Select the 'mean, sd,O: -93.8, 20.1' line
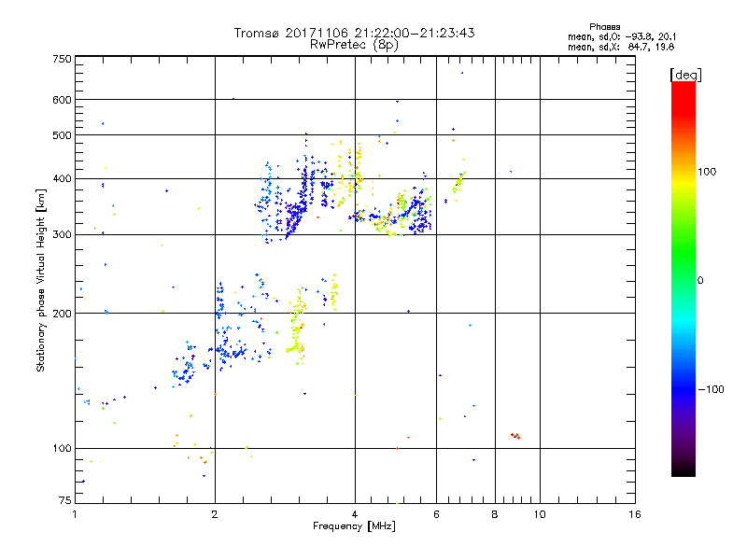Screen dimensions: 747x560 coord(622,36)
